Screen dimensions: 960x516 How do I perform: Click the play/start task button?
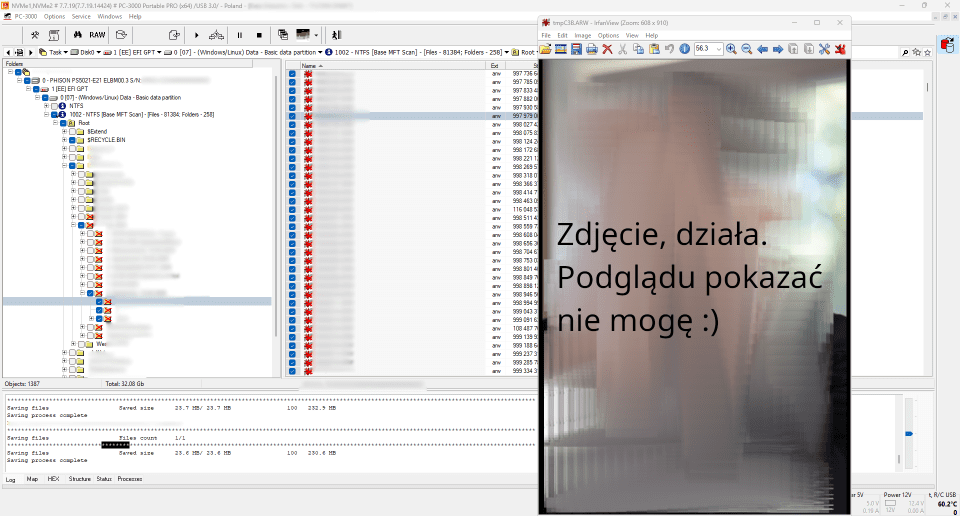pyautogui.click(x=197, y=35)
